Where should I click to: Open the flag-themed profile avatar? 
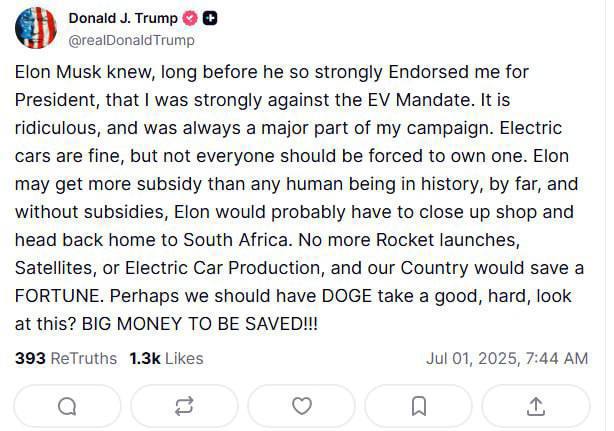click(35, 28)
